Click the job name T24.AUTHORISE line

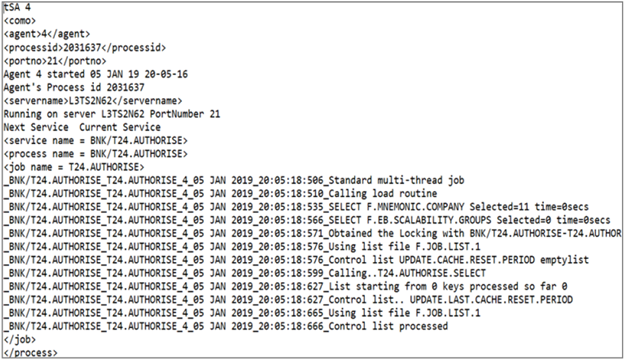pos(74,167)
